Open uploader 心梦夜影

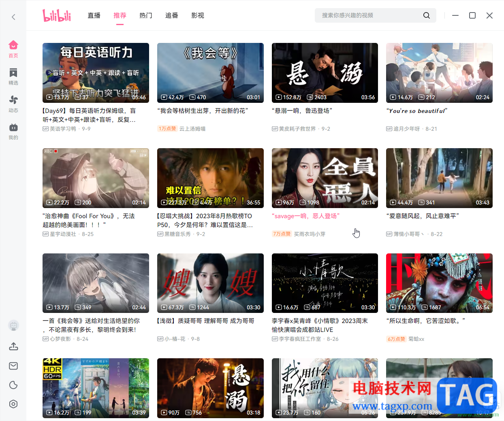coord(60,339)
